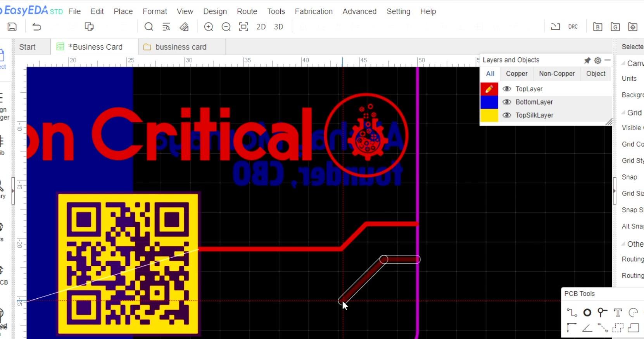Click the Fit to window icon
Screen dimensions: 644x339
coord(243,27)
